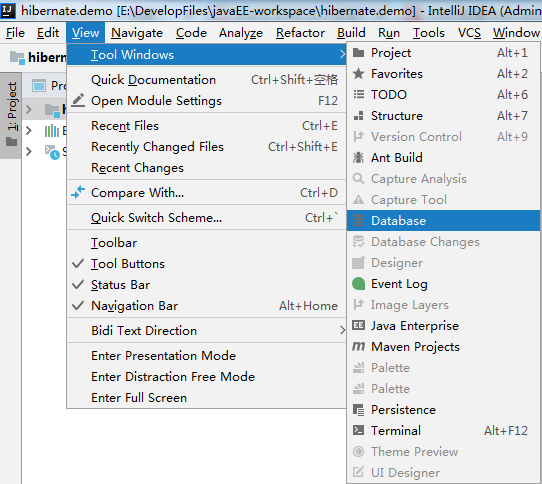Choose Enter Presentation Mode
Viewport: 542px width, 484px height.
click(206, 355)
